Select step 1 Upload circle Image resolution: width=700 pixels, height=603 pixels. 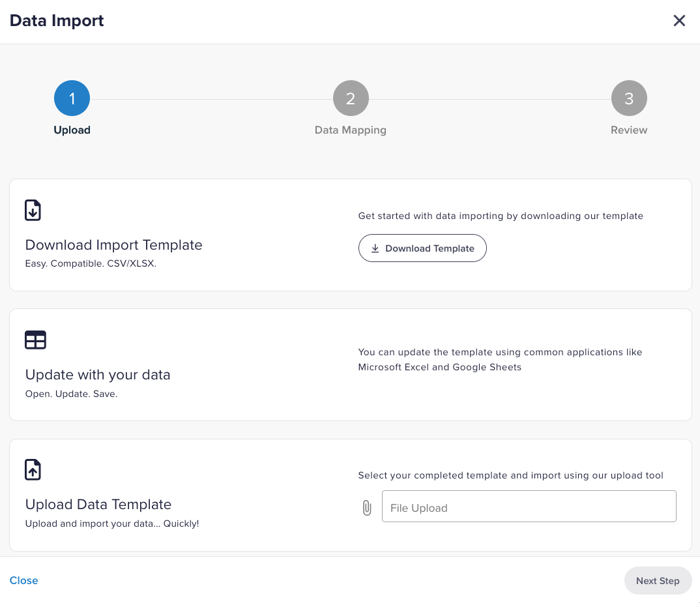(x=72, y=98)
